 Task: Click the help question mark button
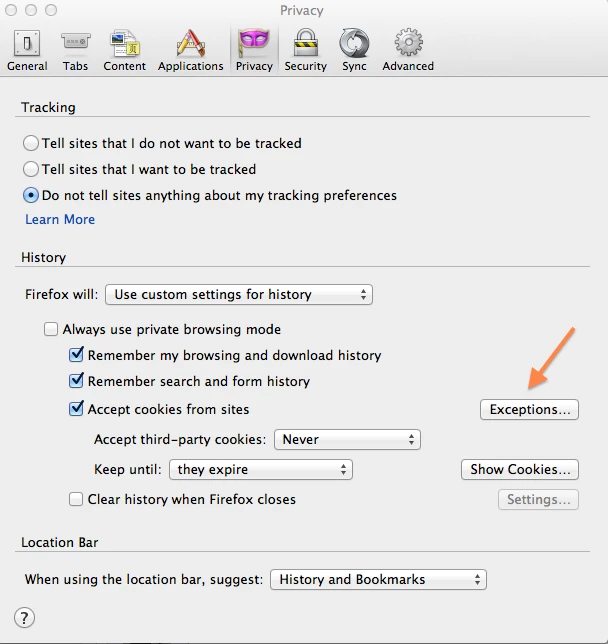pyautogui.click(x=24, y=617)
